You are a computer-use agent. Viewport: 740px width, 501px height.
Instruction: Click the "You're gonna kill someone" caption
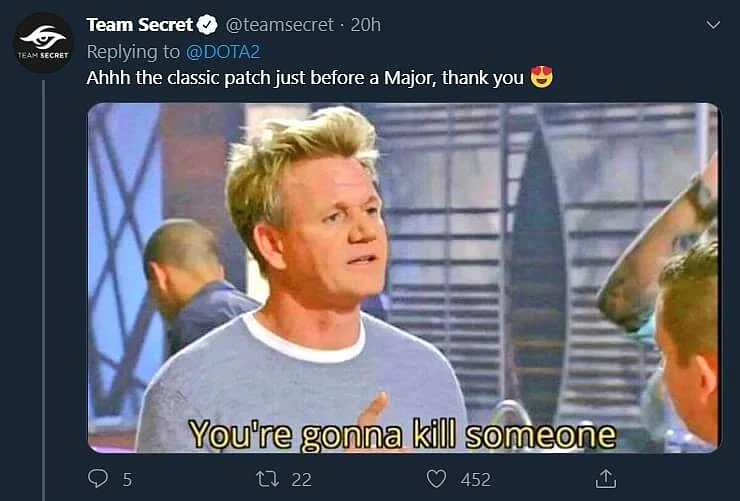(x=403, y=434)
